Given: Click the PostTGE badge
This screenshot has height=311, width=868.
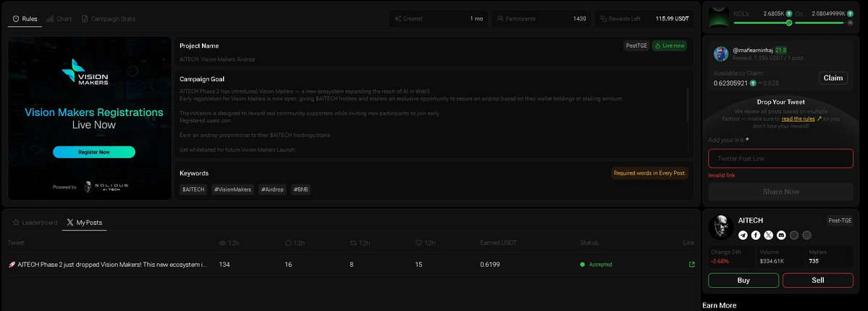Looking at the screenshot, I should [636, 46].
